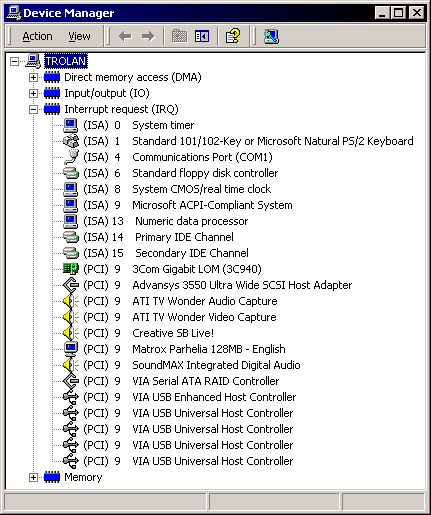This screenshot has width=431, height=515.
Task: Click the Creative SB Live! speaker icon
Action: pos(71,333)
